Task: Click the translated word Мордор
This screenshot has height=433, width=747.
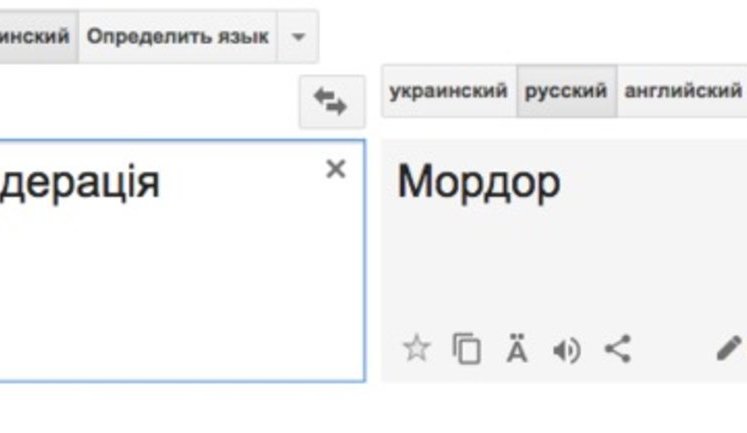Action: coord(478,182)
